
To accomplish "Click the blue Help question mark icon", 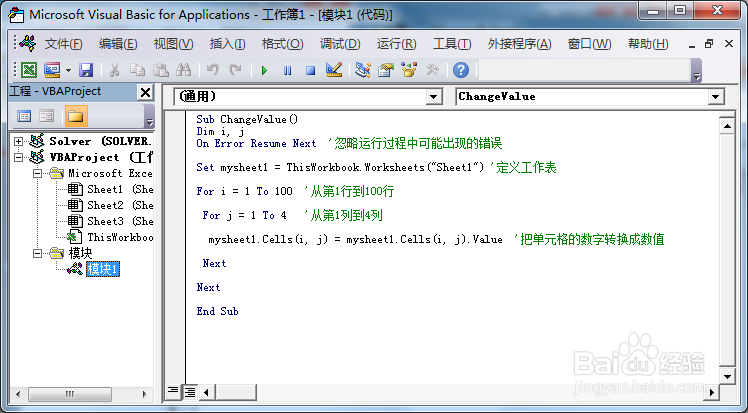I will pyautogui.click(x=461, y=70).
